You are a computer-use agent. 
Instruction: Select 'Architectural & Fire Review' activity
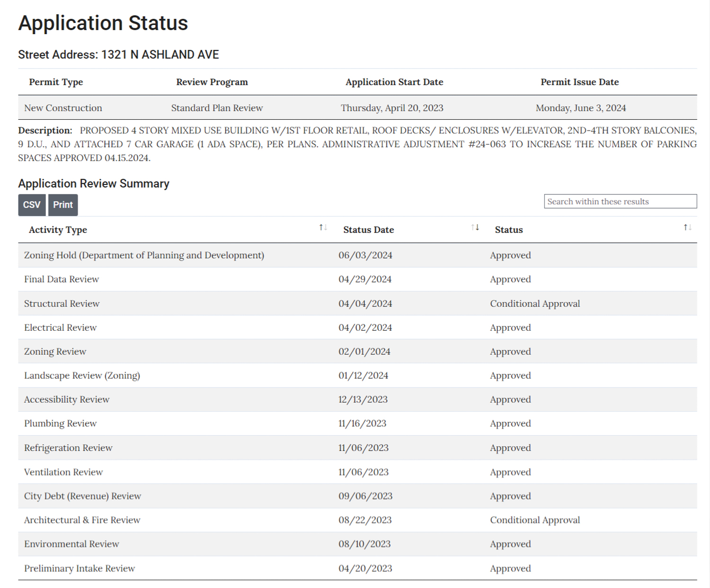(82, 520)
